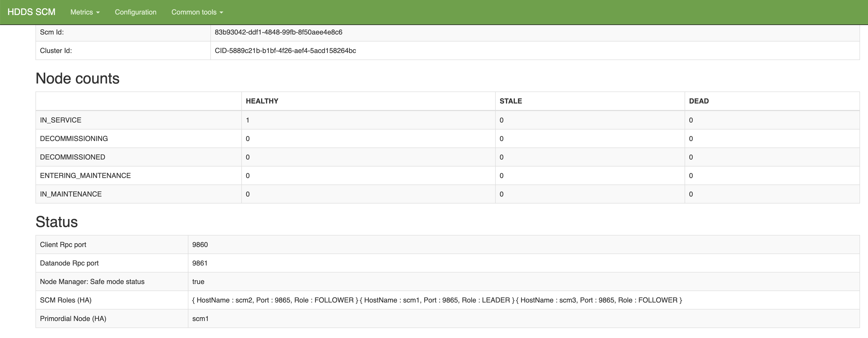Click the Cluster Id value
The image size is (868, 338).
coord(285,50)
